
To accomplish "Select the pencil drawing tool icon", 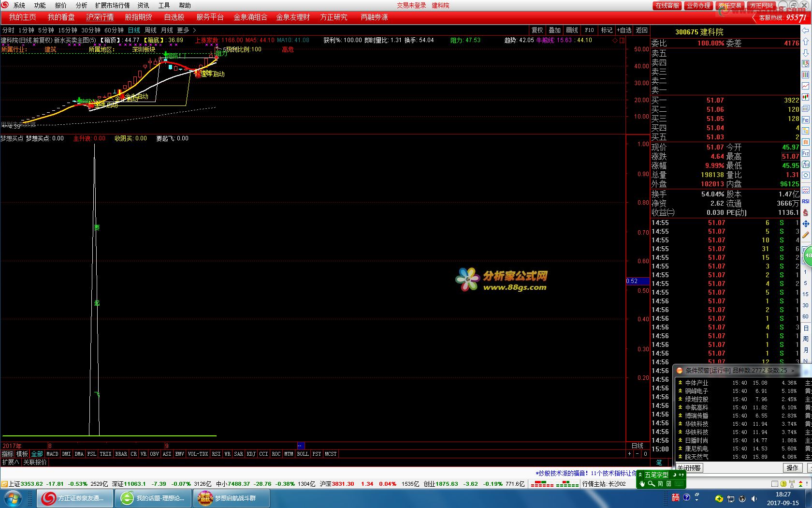I will click(x=806, y=235).
